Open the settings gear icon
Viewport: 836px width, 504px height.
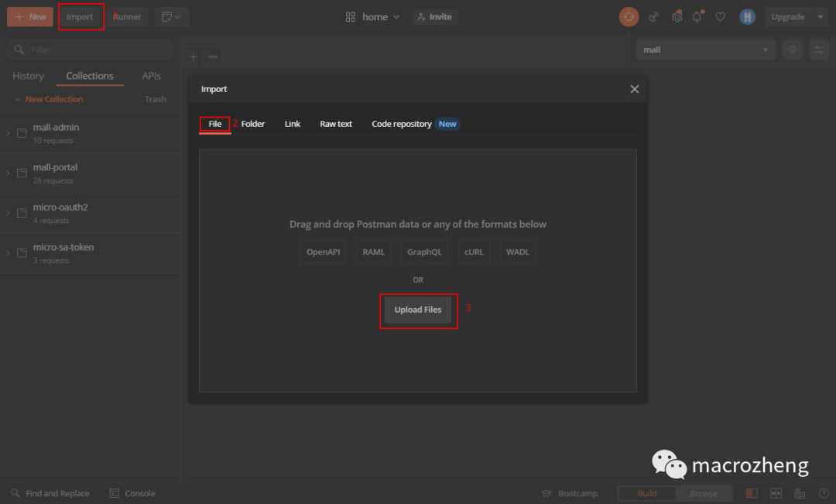[x=677, y=16]
